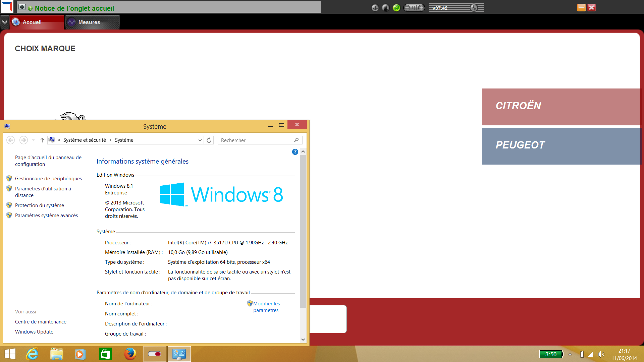Select the Accueil tab
Screen dimensions: 644x362
32,22
